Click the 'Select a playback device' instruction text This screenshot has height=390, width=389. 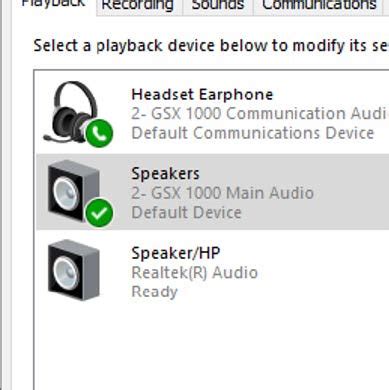click(211, 45)
